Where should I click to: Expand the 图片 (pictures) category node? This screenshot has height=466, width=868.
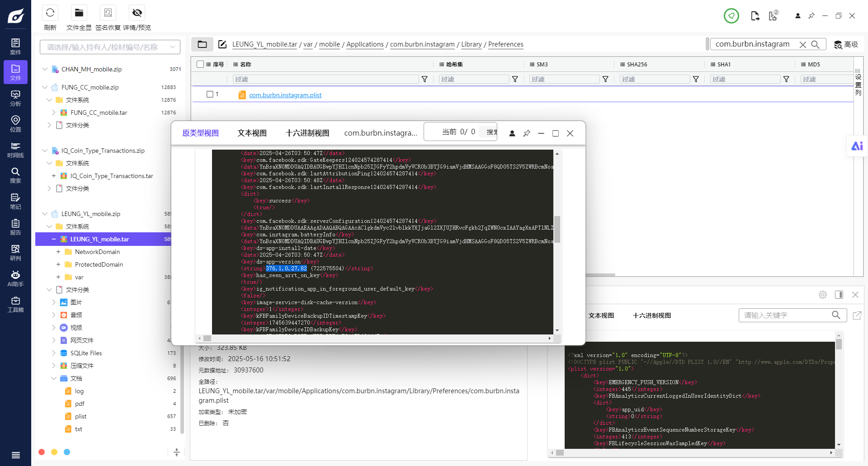(x=54, y=302)
